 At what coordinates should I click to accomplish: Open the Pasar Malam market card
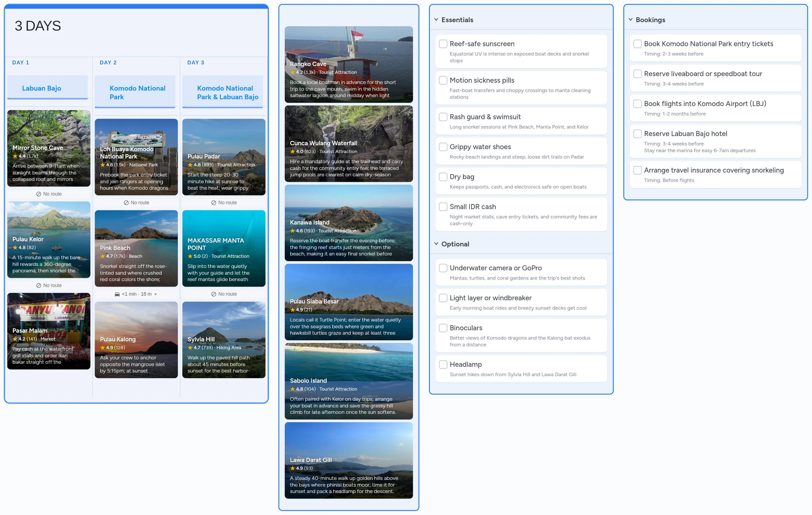[x=49, y=331]
